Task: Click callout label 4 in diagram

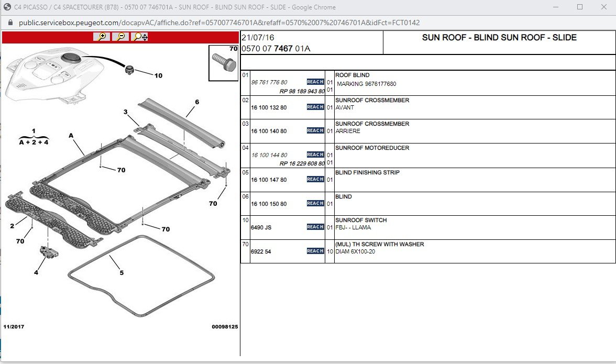Action: [36, 272]
